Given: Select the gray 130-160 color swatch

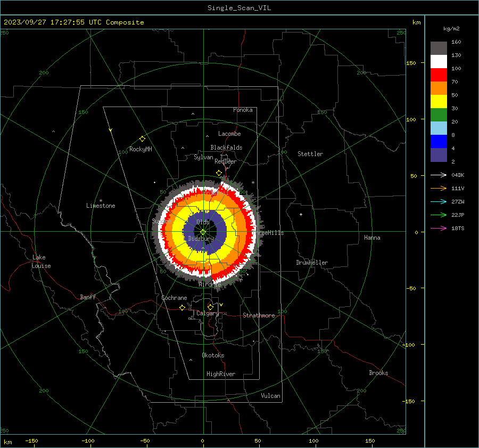Looking at the screenshot, I should [x=439, y=48].
